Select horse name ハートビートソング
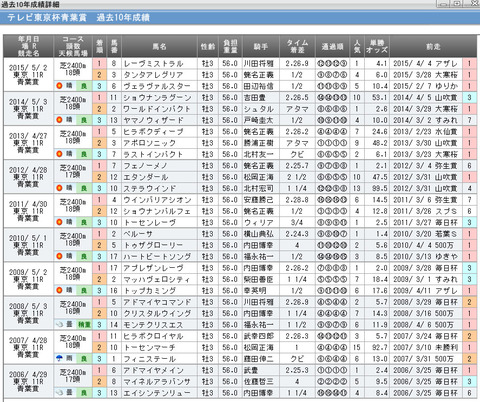 pyautogui.click(x=157, y=257)
